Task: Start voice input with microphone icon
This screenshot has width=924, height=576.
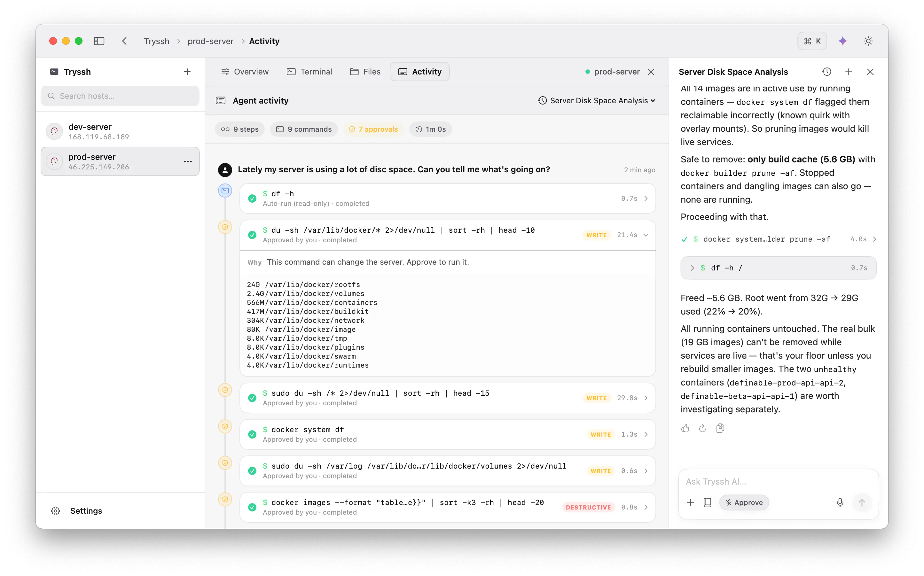Action: click(840, 502)
